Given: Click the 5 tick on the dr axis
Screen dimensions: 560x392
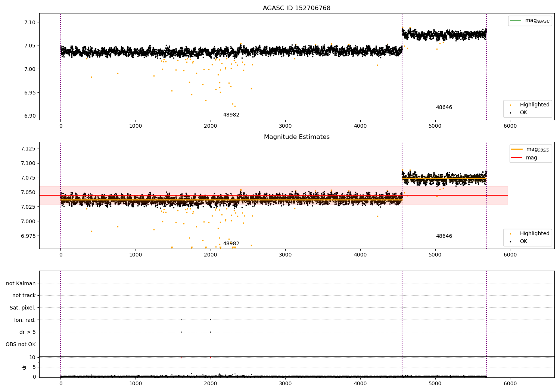Looking at the screenshot, I should [34, 367].
